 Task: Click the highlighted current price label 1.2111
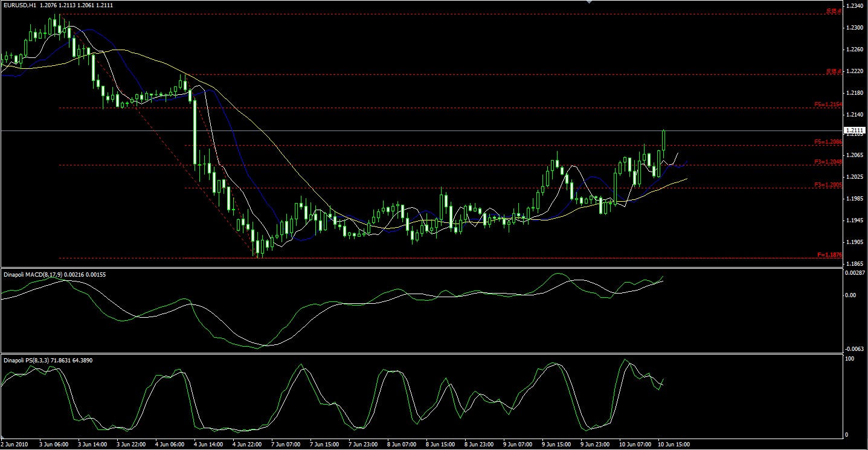point(855,130)
